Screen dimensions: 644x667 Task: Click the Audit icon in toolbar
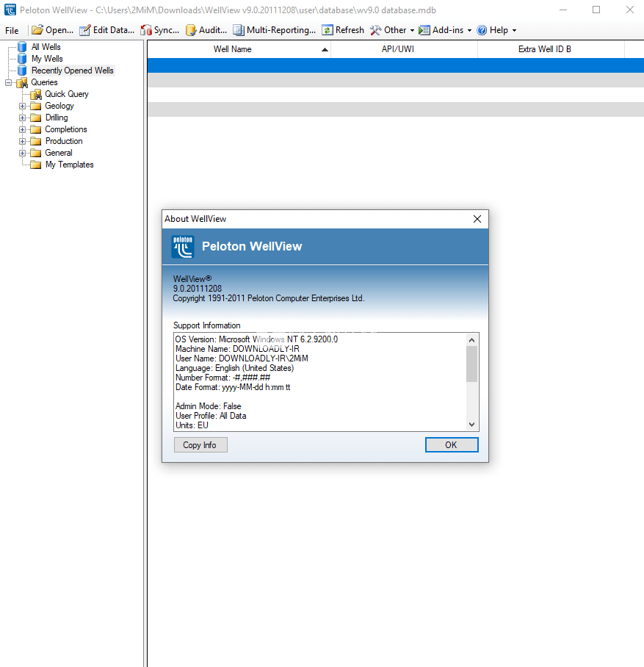(x=191, y=30)
